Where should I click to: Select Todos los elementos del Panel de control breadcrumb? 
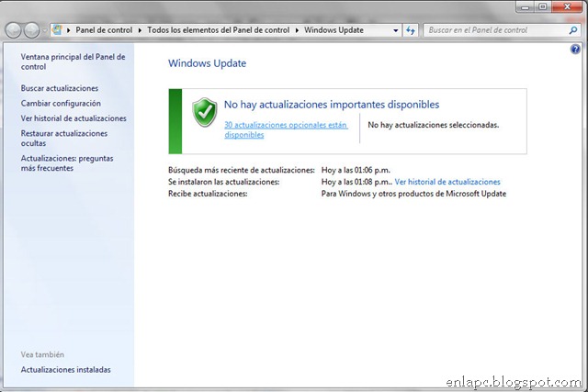[x=219, y=30]
